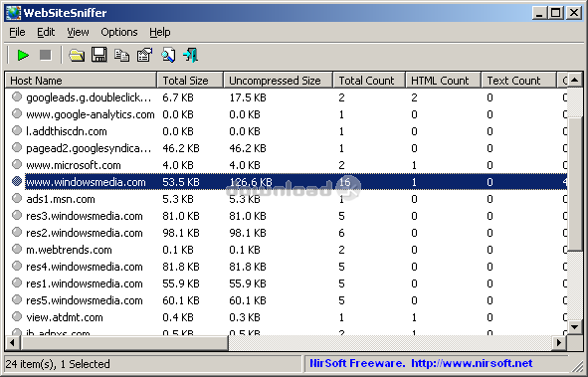Sort by the Host Name column header
Screen dimensions: 588x377
point(81,81)
